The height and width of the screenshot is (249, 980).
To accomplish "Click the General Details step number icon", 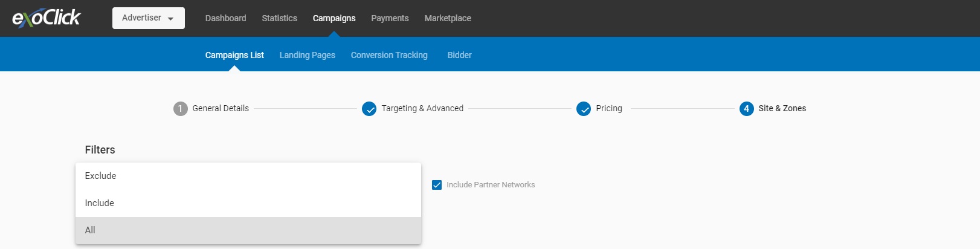I will pyautogui.click(x=181, y=109).
